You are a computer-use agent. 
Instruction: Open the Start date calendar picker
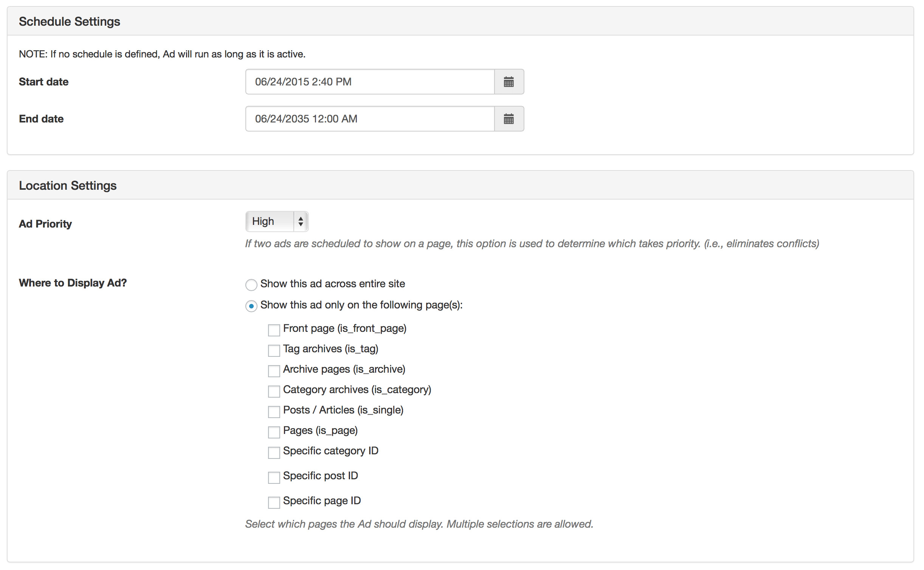pyautogui.click(x=509, y=82)
